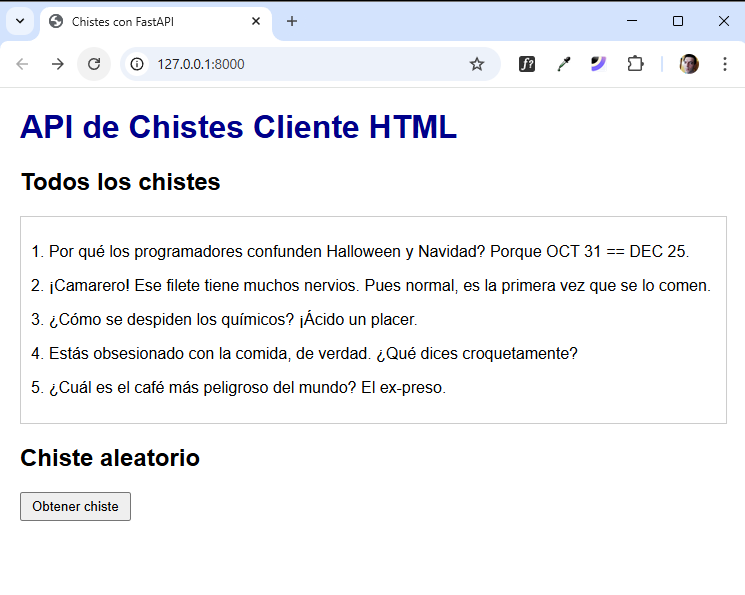Minimize the Chrome window
This screenshot has height=595, width=745.
[632, 21]
